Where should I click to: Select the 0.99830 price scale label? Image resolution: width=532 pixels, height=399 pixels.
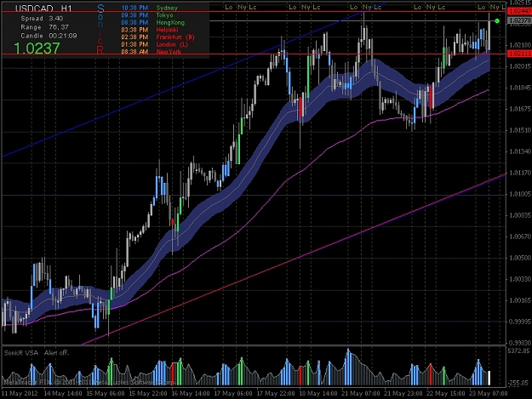[520, 343]
